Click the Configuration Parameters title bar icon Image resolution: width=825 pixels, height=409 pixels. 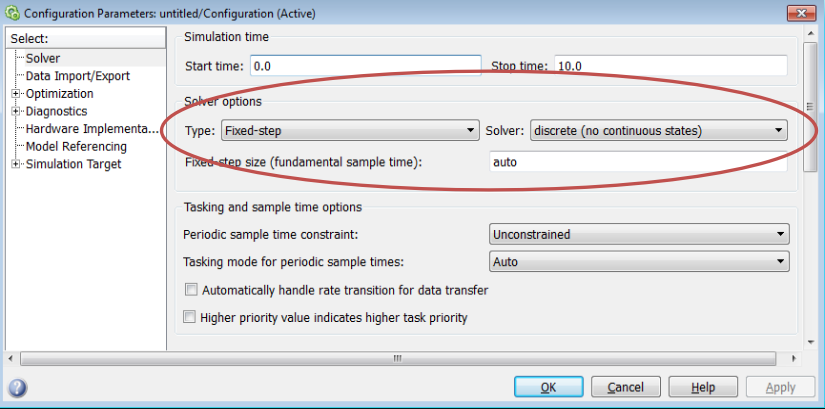12,14
